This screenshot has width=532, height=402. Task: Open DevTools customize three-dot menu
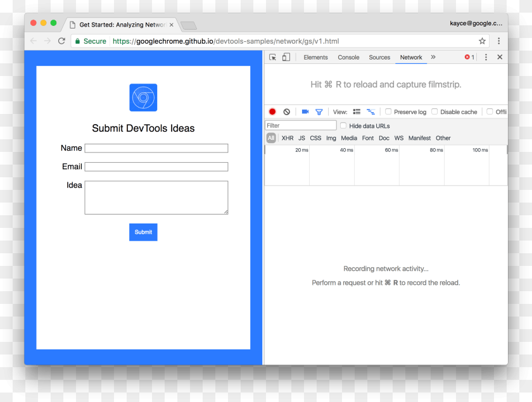486,57
